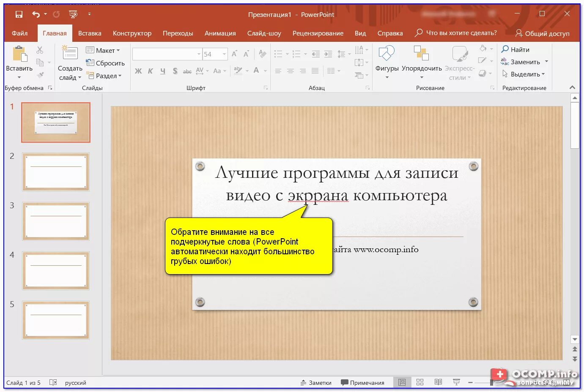Decrease font size icon
Image resolution: width=584 pixels, height=392 pixels.
[x=246, y=54]
